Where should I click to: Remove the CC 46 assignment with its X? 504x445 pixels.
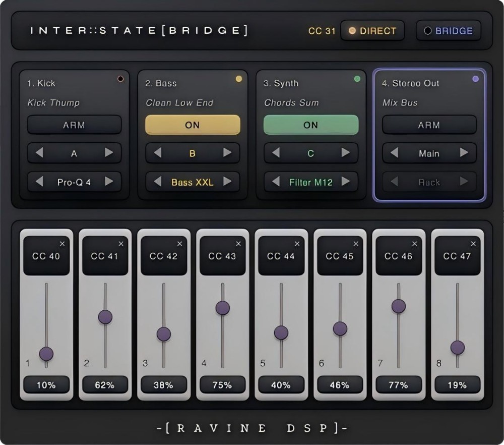[415, 244]
